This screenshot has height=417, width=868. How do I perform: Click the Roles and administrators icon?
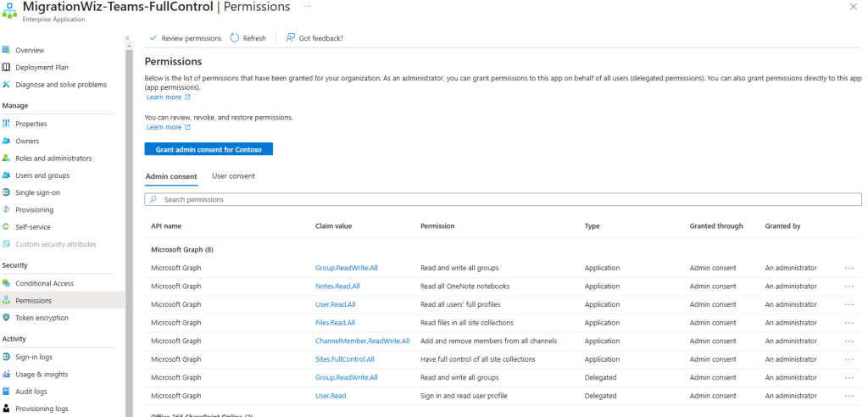tap(6, 158)
